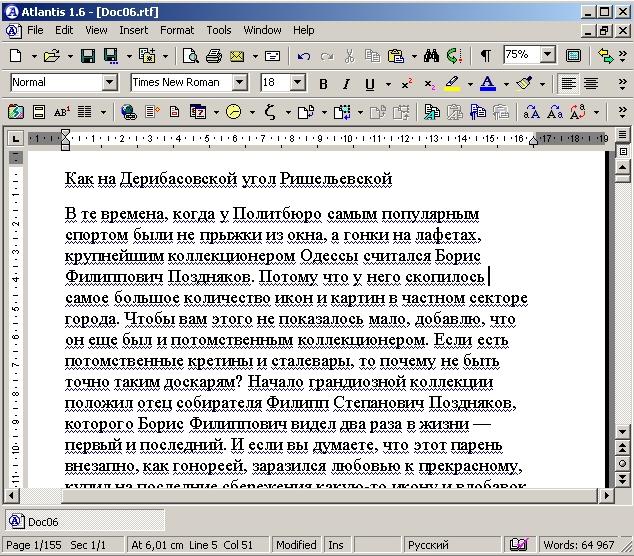Apply the yellow highlight color
The width and height of the screenshot is (634, 556).
452,84
